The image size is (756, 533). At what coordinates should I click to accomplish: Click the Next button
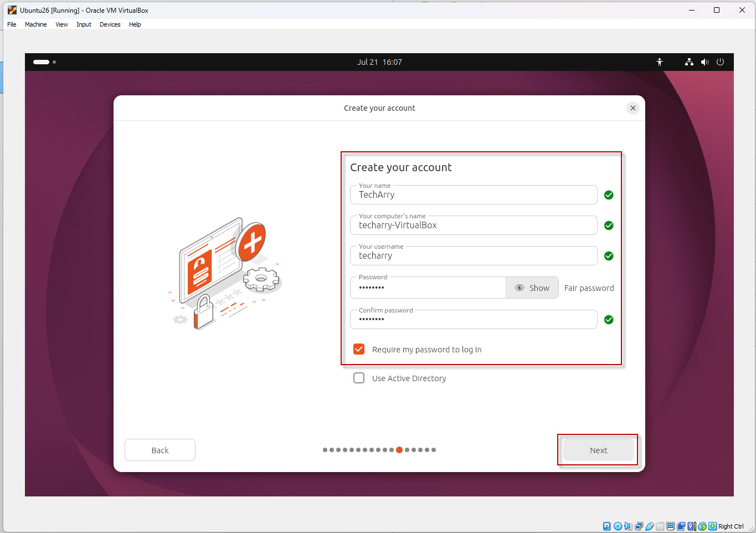coord(598,450)
